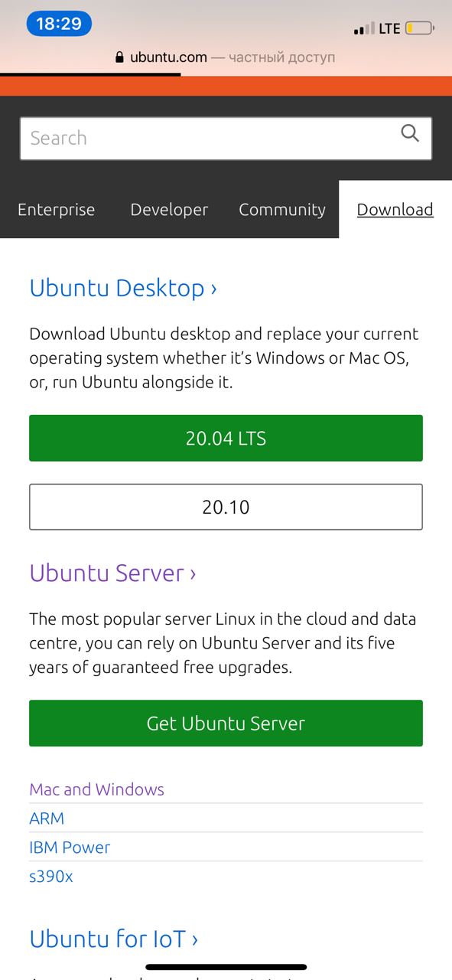This screenshot has height=980, width=452.
Task: Open the ARM server link
Action: [x=47, y=818]
